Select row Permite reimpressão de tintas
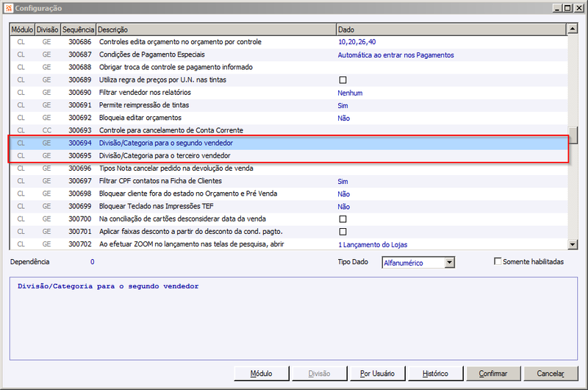The width and height of the screenshot is (588, 390). click(288, 105)
